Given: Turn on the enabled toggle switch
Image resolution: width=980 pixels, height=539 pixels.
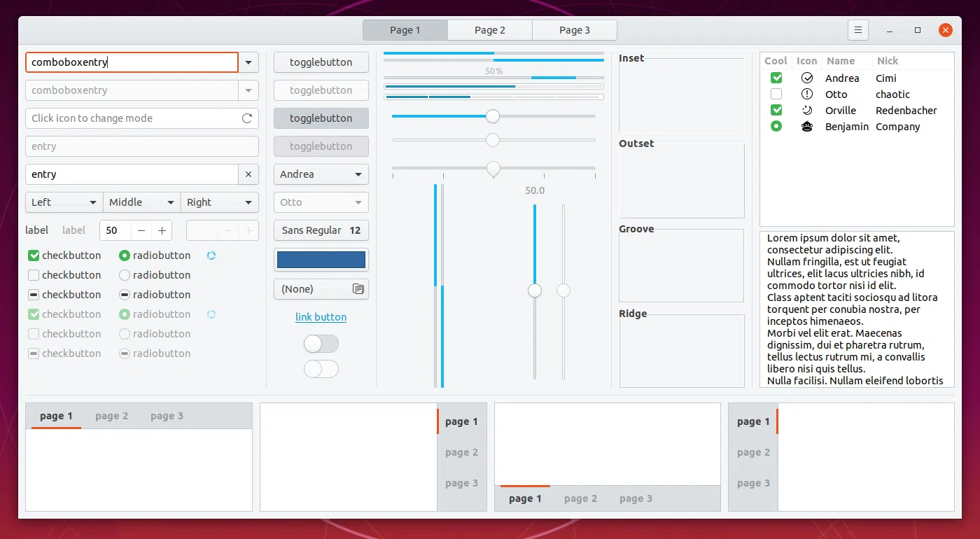Looking at the screenshot, I should click(321, 344).
